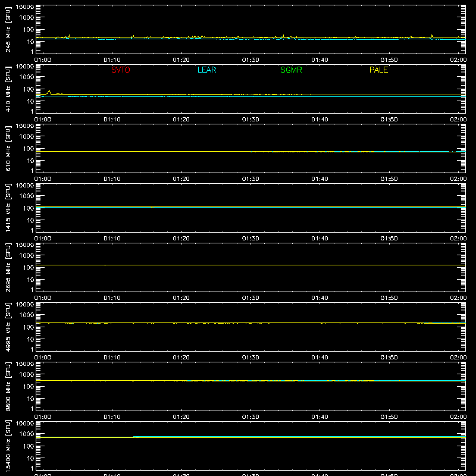Select 01:40 on the 4995 MHz time axis
476x476 pixels.
[x=320, y=358]
